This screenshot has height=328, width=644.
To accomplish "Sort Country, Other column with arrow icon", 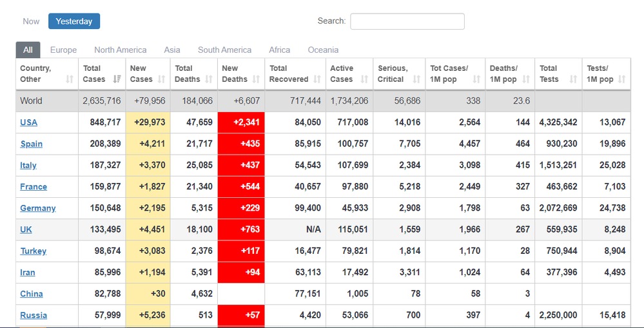I will click(x=70, y=79).
